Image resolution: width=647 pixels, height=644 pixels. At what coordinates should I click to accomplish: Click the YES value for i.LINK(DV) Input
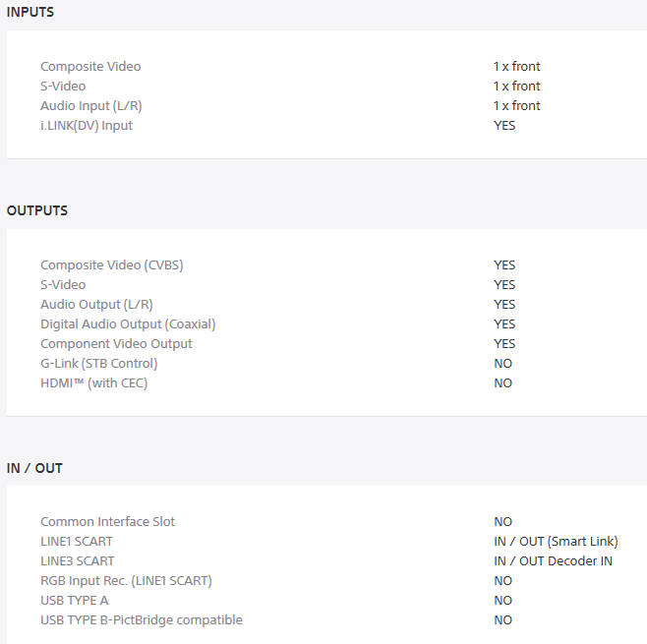click(x=504, y=126)
